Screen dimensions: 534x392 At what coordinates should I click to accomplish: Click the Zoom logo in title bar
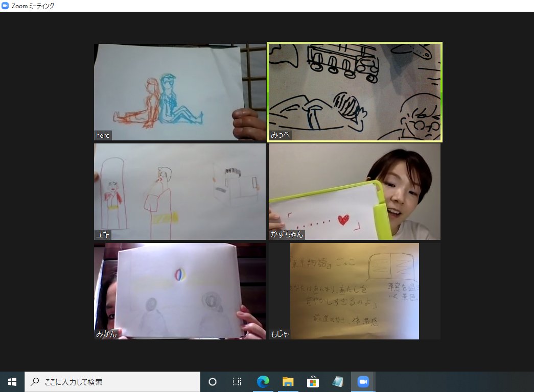[6, 6]
